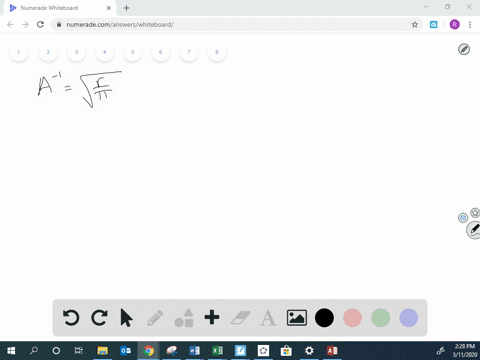Open Task View on the taskbar
480x360 pixels.
tap(79, 351)
